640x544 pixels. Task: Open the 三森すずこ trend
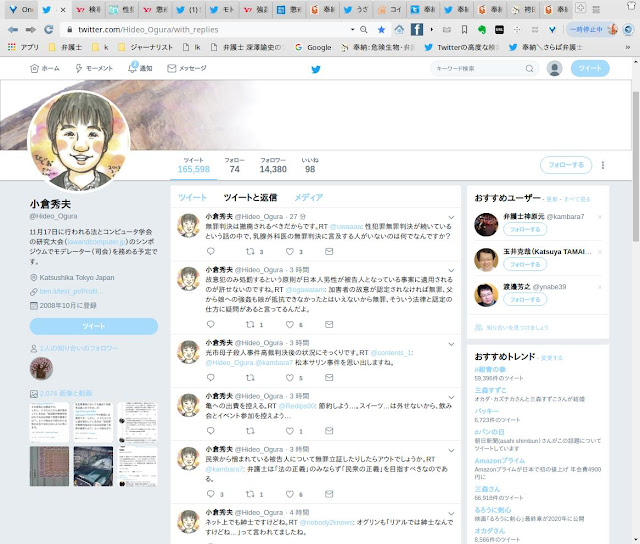click(490, 390)
